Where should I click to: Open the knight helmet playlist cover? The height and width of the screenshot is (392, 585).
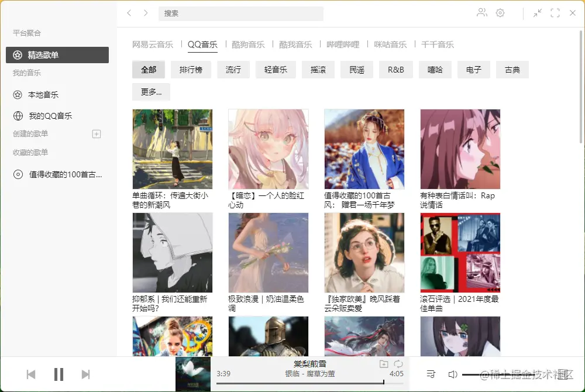(x=269, y=336)
